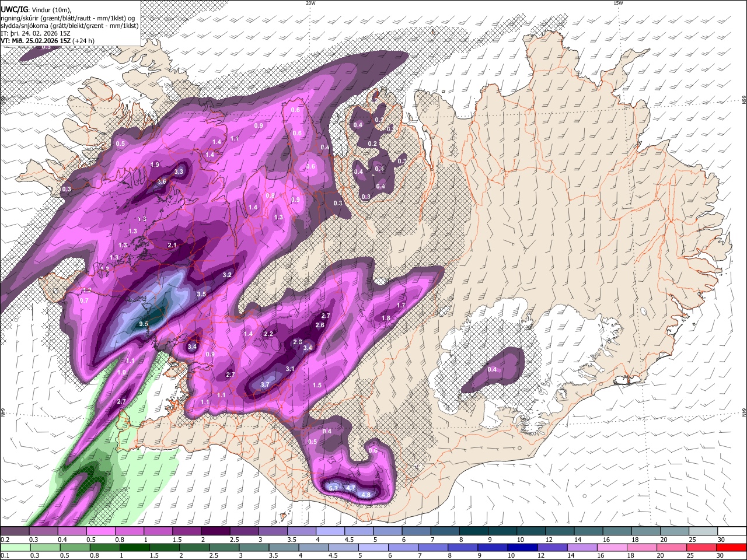Pick the lower legend swatch labeled 25

pyautogui.click(x=701, y=547)
